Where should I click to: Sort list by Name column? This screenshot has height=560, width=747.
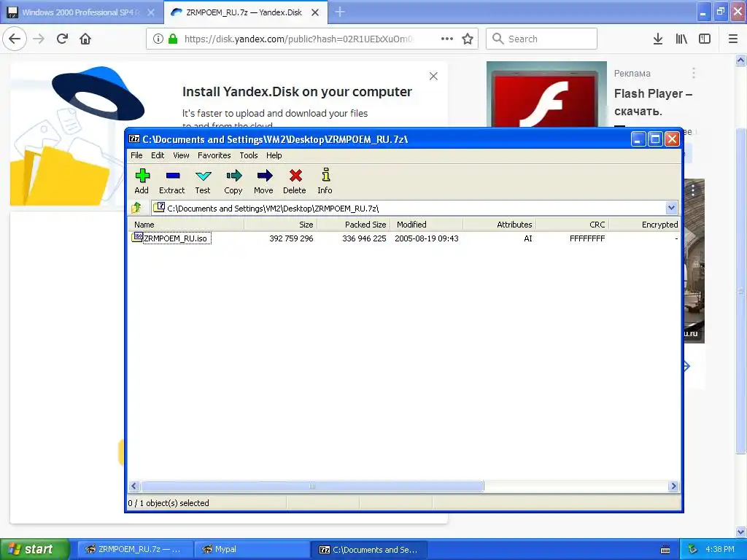(x=186, y=225)
